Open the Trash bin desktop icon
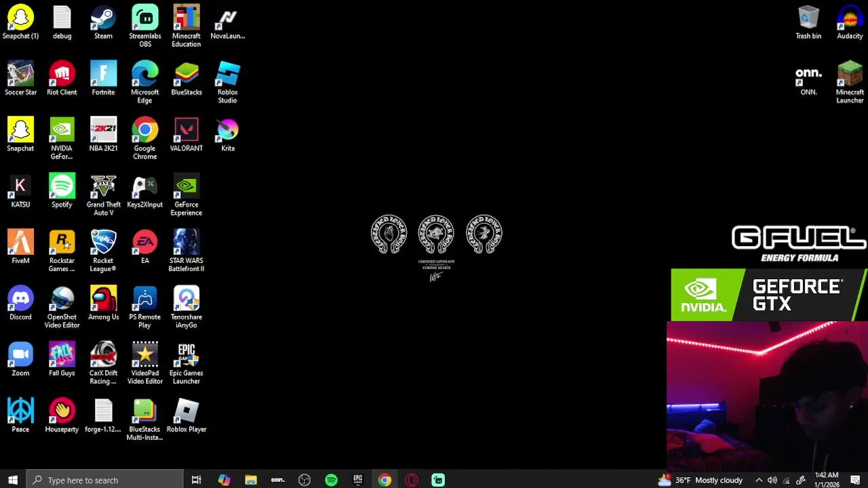Screen dimensions: 868x488 pyautogui.click(x=808, y=22)
